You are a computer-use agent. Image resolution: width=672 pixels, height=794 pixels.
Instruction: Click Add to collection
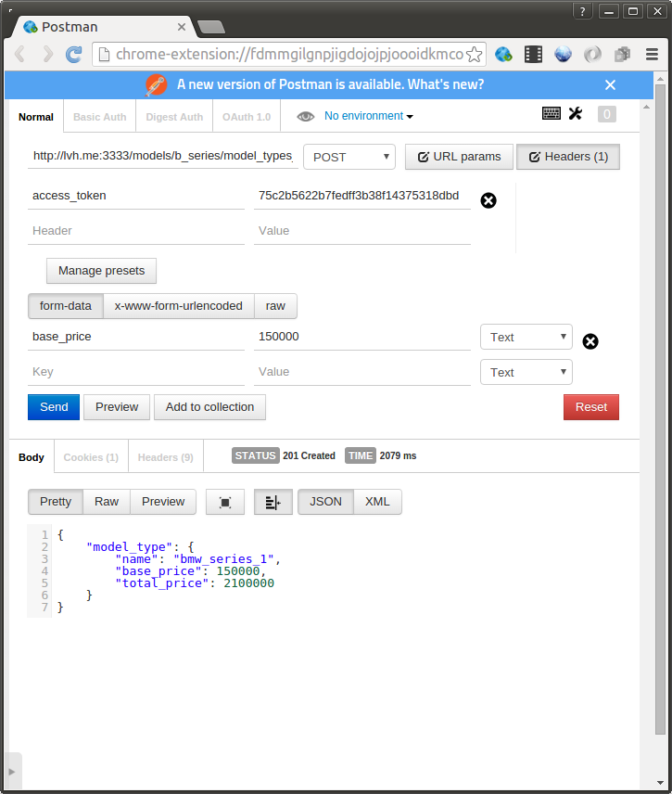click(210, 407)
